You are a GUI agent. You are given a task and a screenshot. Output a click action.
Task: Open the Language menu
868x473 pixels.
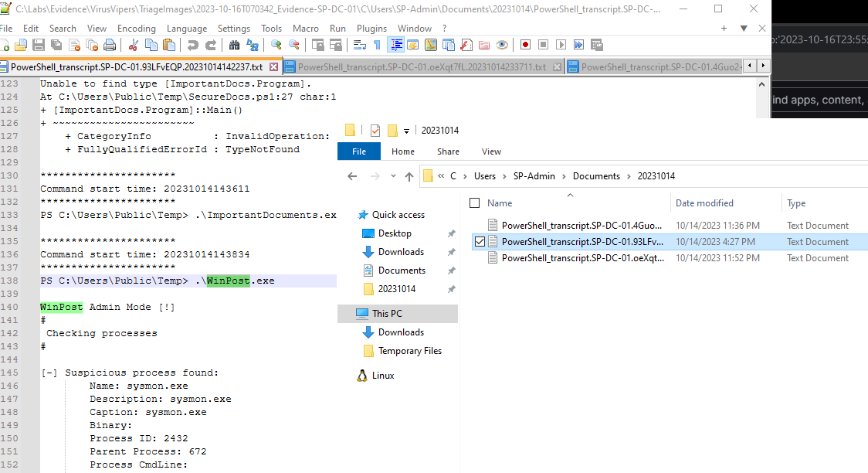coord(187,29)
